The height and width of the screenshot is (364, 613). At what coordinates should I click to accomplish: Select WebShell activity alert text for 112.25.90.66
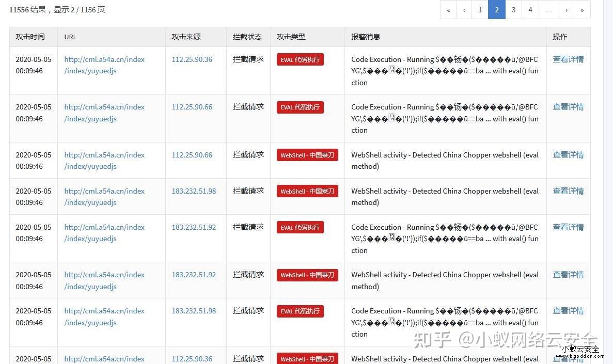(x=445, y=160)
